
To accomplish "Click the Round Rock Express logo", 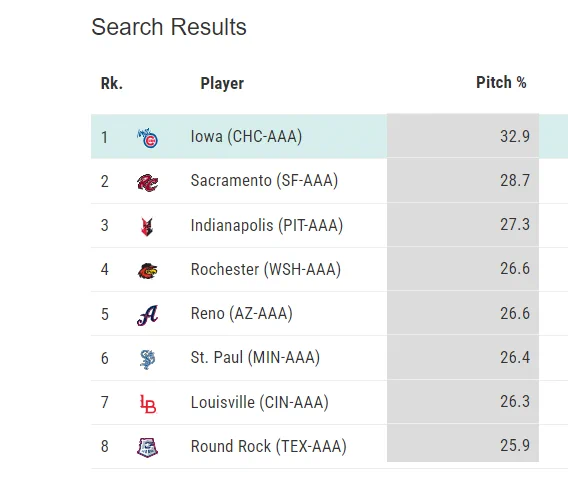I will (147, 448).
